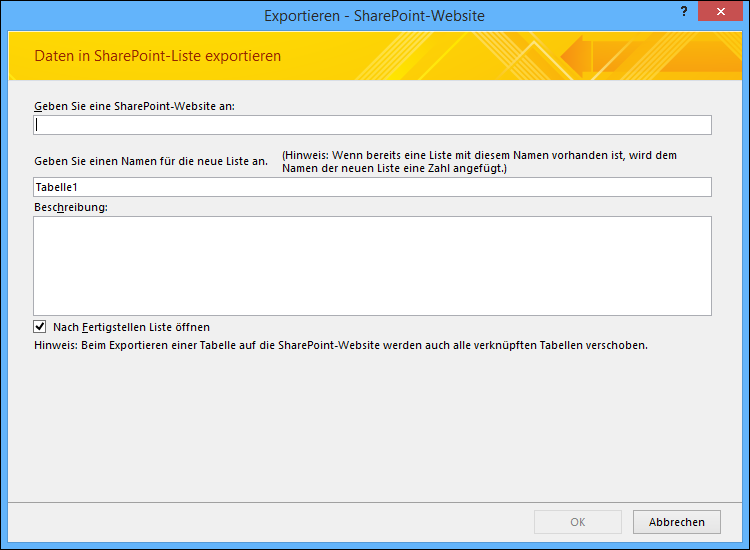750x550 pixels.
Task: Click the title 'Exportieren - SharePoint-Website'
Action: click(374, 16)
